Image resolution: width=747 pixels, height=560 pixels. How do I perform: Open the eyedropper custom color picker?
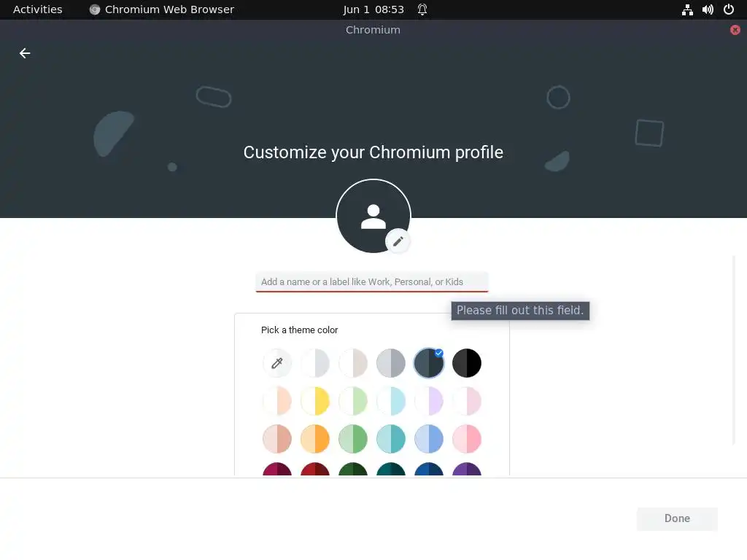tap(276, 363)
